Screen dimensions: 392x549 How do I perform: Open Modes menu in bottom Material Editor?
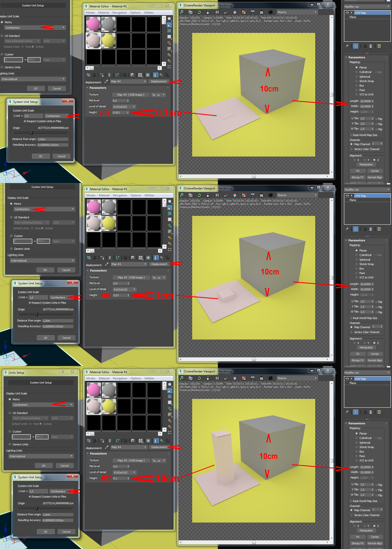(x=91, y=378)
